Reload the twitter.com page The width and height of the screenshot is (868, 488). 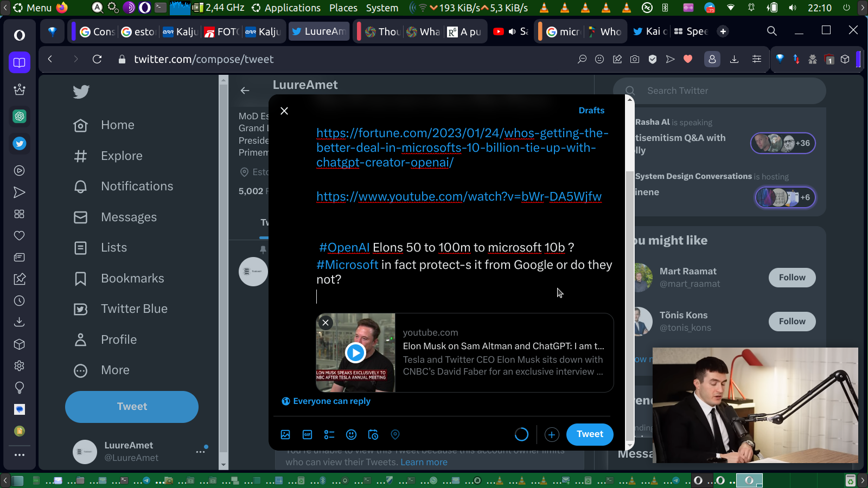(x=97, y=59)
